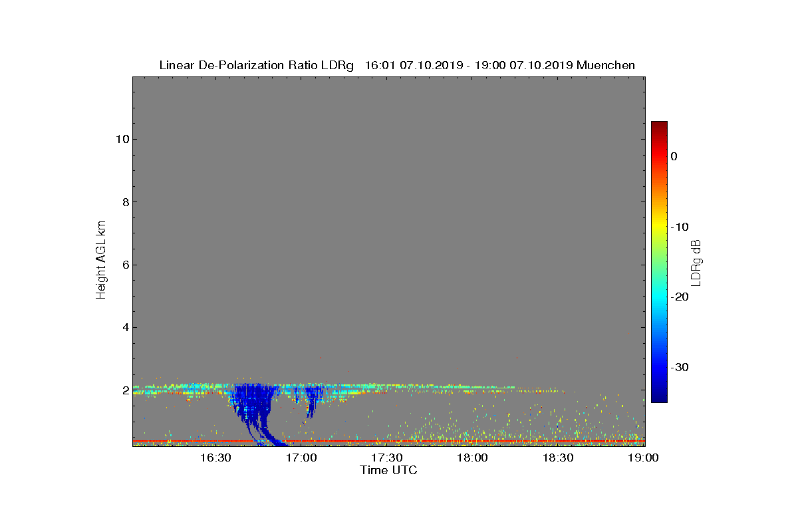Viewport: 798px width, 532px height.
Task: Click the Time UTC axis title
Action: [389, 470]
